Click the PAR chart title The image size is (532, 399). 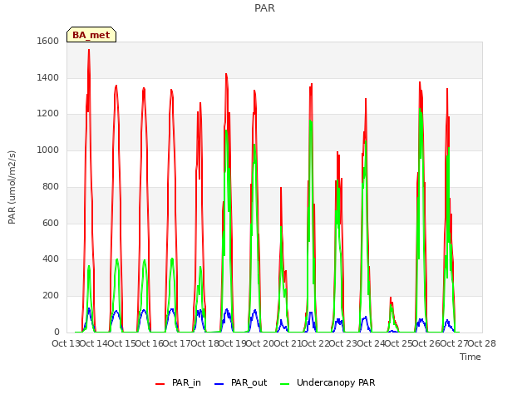264,7
